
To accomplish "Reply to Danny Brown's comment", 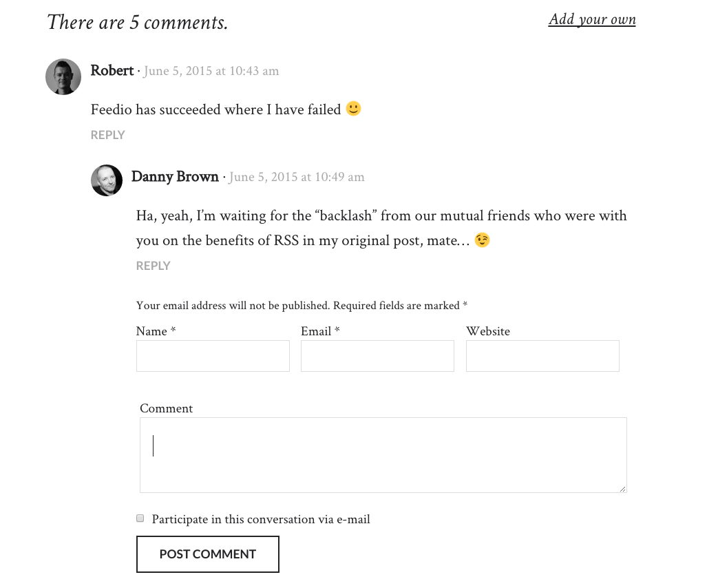I will pyautogui.click(x=154, y=266).
